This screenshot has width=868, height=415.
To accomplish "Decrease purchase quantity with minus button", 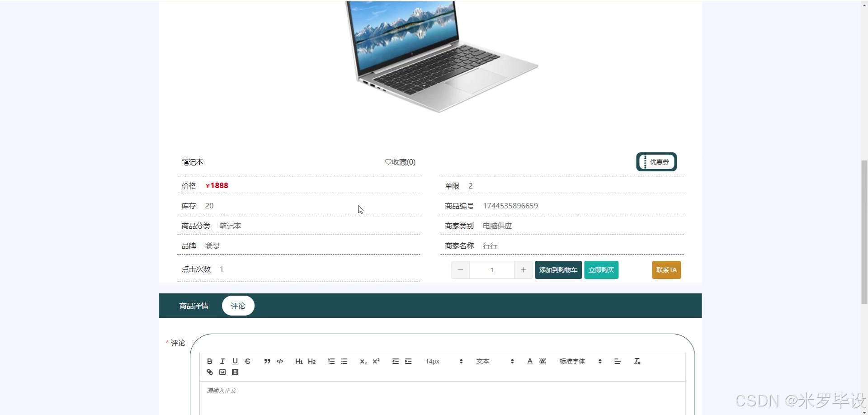I will 460,270.
